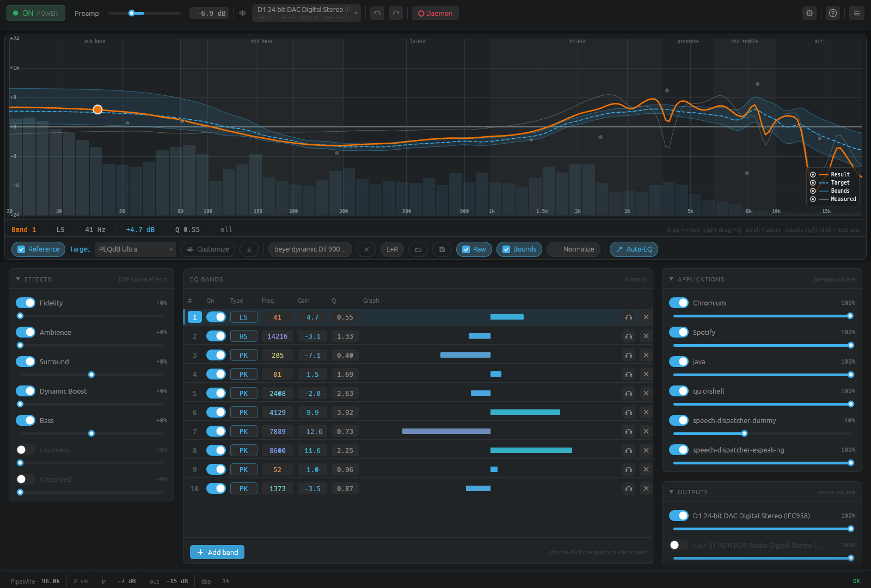Save with the floppy disk icon

(442, 249)
